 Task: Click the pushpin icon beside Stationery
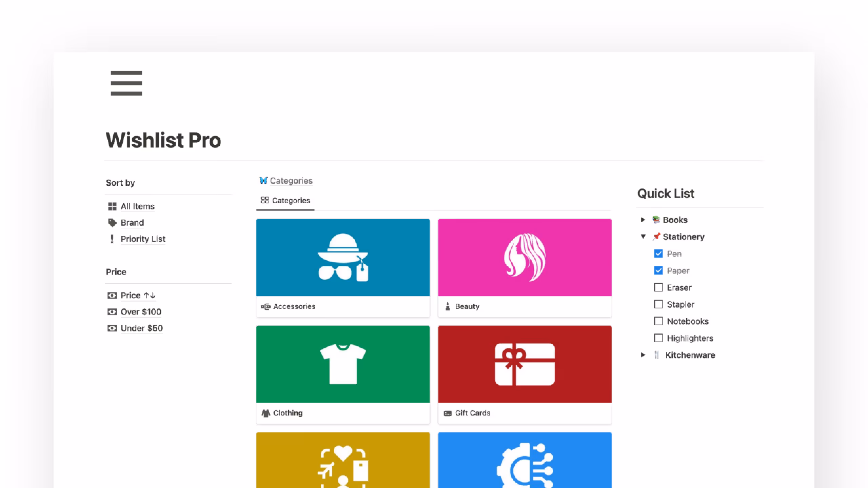(656, 237)
